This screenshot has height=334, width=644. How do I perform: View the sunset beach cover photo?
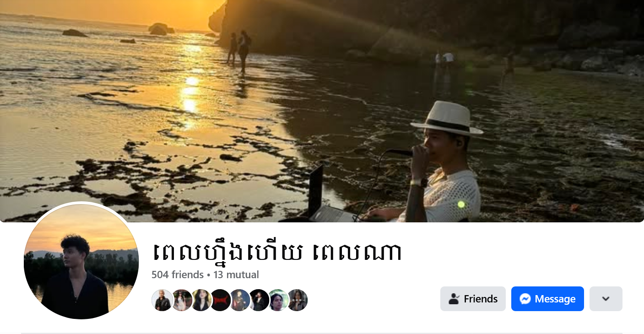(x=322, y=111)
